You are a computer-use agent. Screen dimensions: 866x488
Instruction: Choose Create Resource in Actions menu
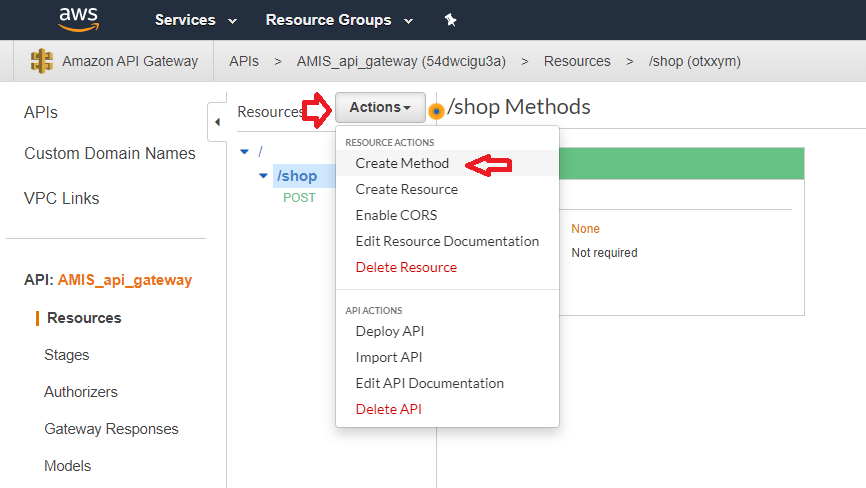click(x=406, y=189)
